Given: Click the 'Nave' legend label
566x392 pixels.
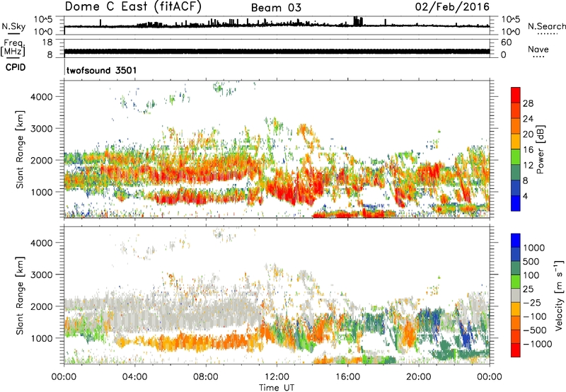Looking at the screenshot, I should click(x=538, y=49).
